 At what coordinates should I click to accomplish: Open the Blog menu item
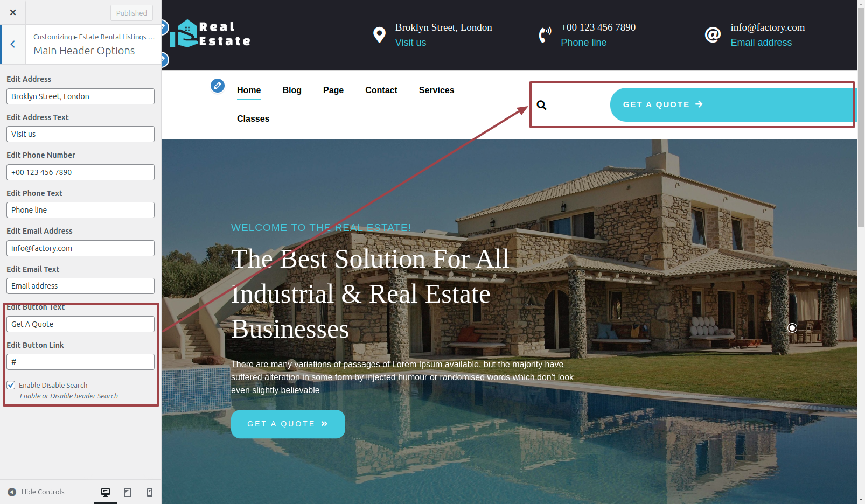(x=292, y=90)
